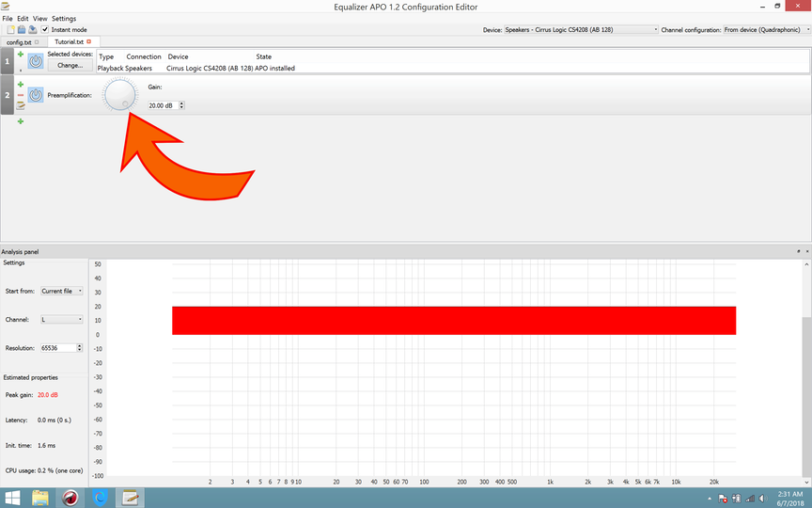The width and height of the screenshot is (812, 508).
Task: Remove Preamplification filter with red minus icon
Action: point(21,96)
